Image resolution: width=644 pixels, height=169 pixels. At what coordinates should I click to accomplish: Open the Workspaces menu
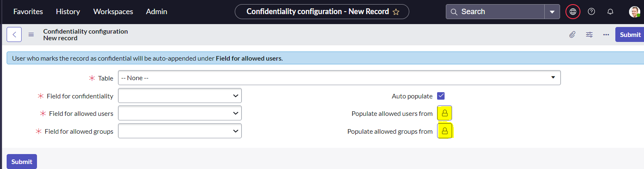pos(113,12)
